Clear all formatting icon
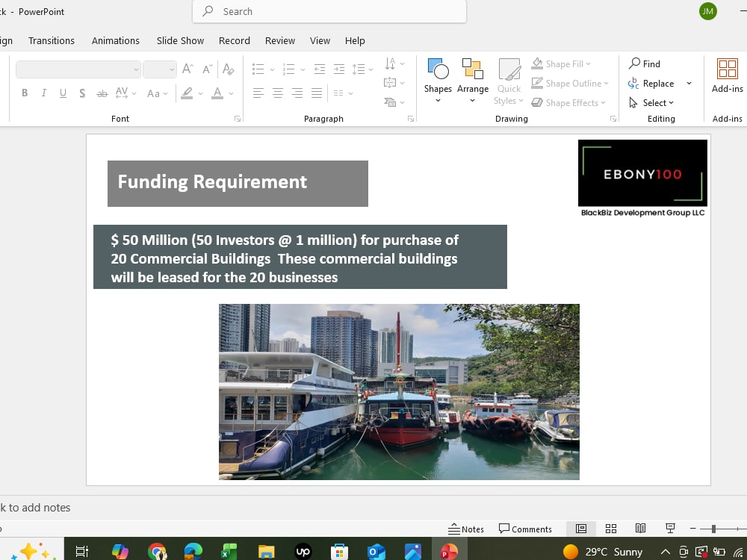Viewport: 747px width, 560px height. pos(228,69)
